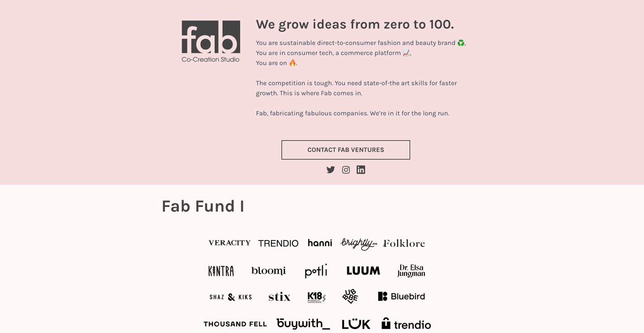The width and height of the screenshot is (644, 333).
Task: Open the Veracity brand link
Action: (x=229, y=243)
